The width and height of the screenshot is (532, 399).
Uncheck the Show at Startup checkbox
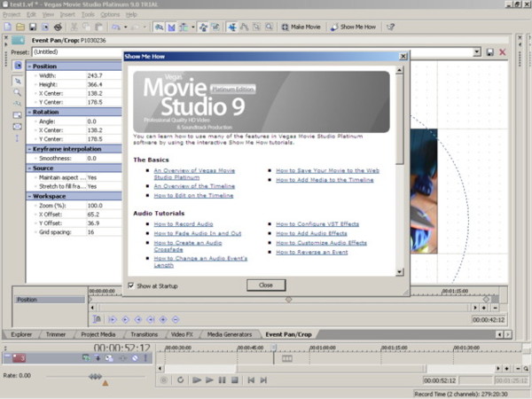pyautogui.click(x=131, y=286)
